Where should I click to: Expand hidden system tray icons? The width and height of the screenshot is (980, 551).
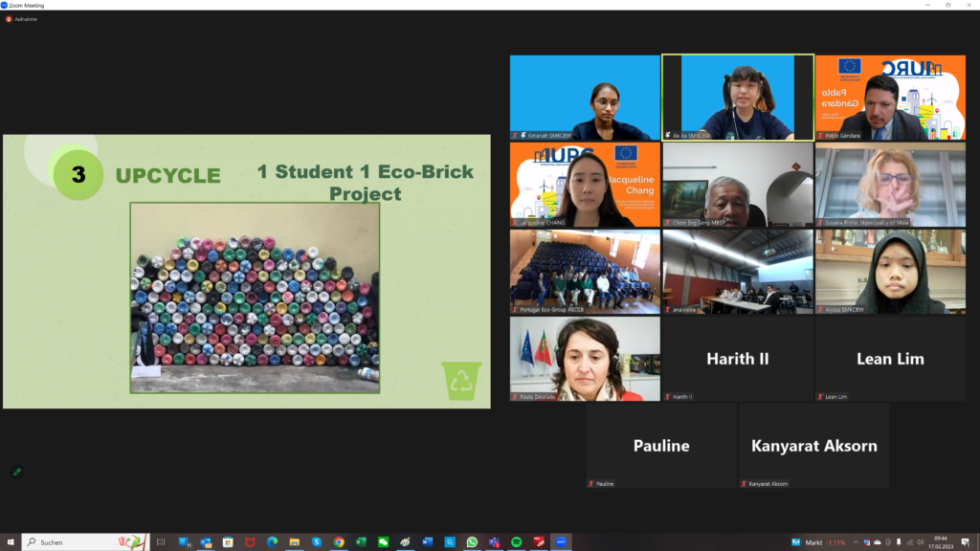pos(856,542)
